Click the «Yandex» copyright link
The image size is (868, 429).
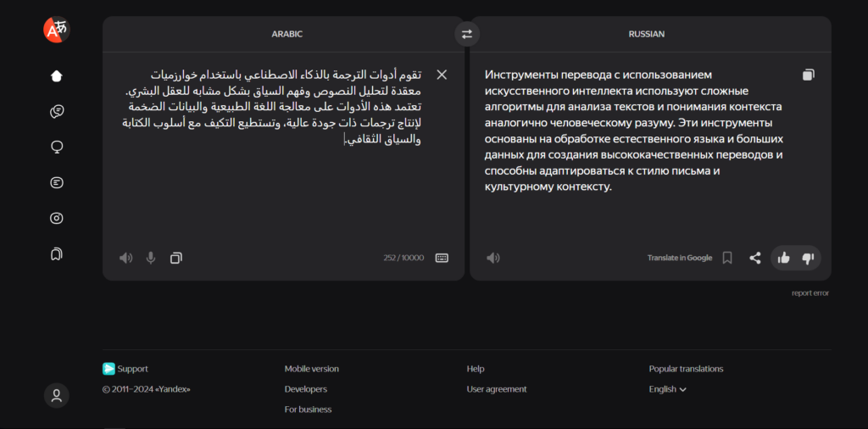click(x=173, y=389)
